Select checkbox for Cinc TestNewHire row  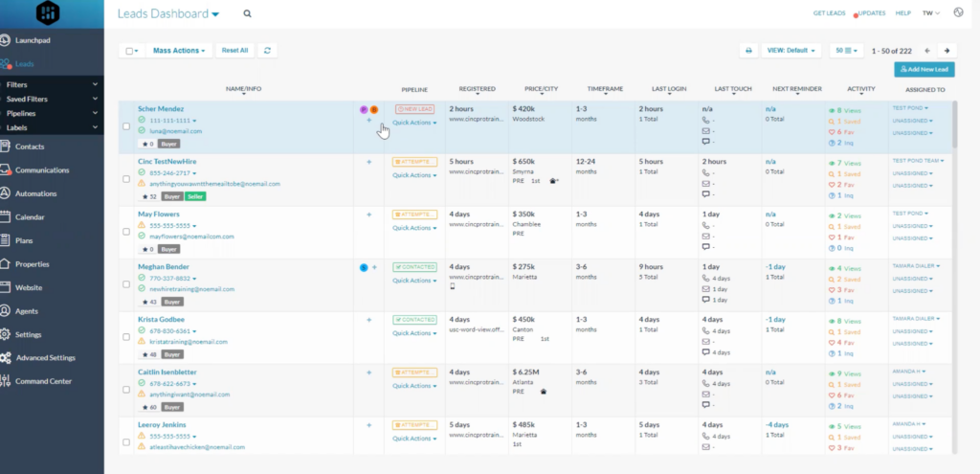[126, 179]
